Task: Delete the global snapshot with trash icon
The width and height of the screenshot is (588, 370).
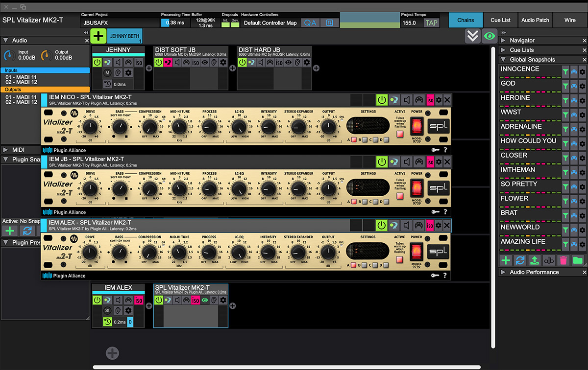Action: (x=563, y=261)
